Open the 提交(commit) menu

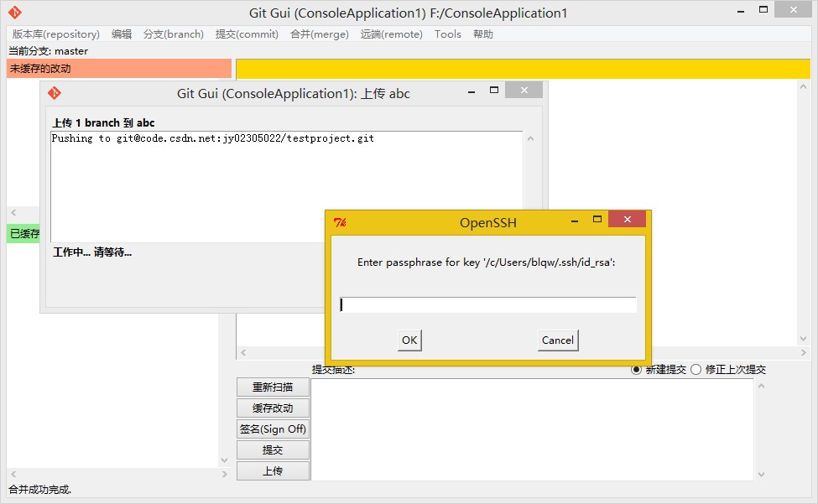click(x=247, y=34)
